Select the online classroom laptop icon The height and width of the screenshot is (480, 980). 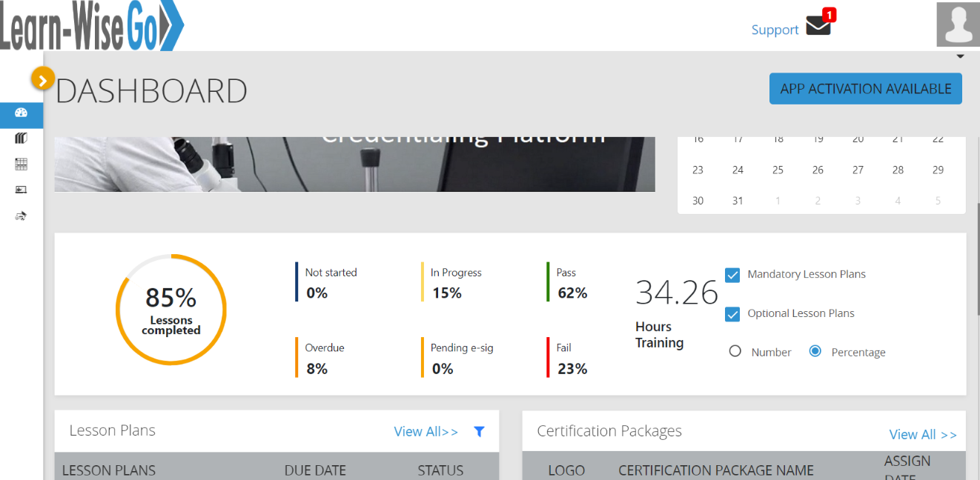[21, 190]
